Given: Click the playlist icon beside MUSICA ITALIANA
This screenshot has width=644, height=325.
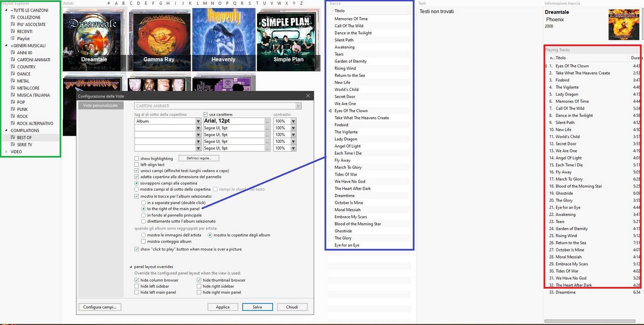Looking at the screenshot, I should coord(13,95).
